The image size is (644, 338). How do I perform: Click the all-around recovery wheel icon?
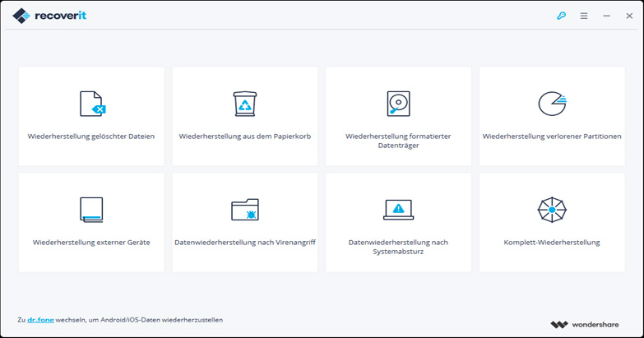point(552,210)
